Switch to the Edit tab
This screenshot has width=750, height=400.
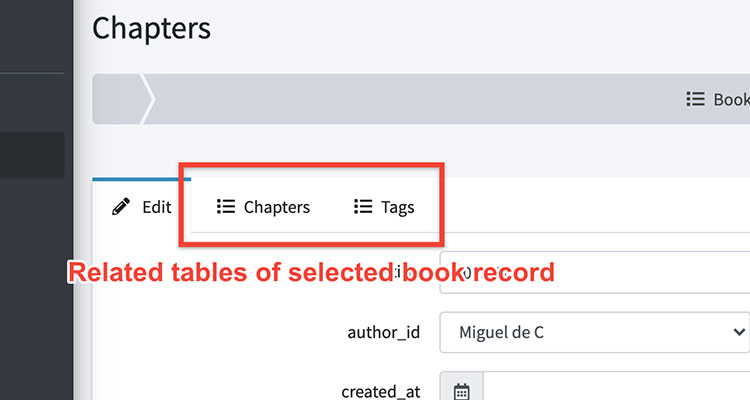point(142,208)
